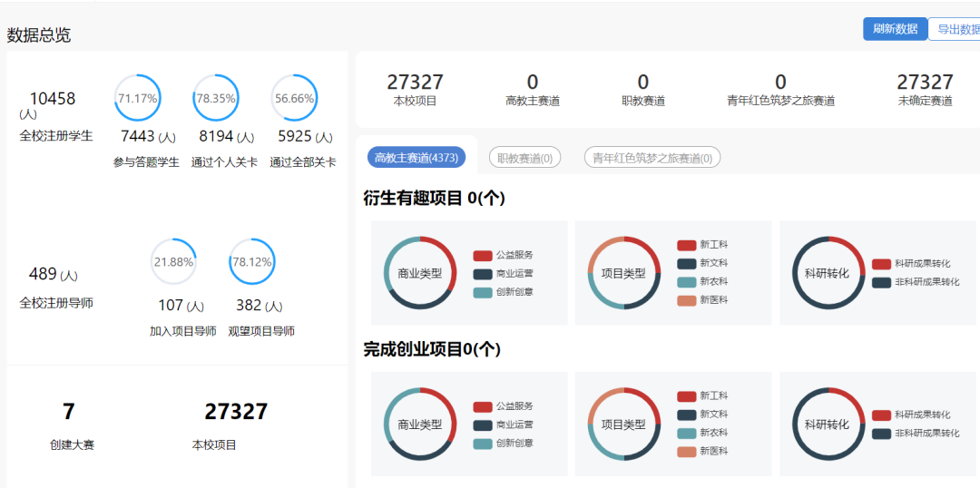Toggle 公益服务 legend swatch in 衍生有趣项目
980x488 pixels.
point(483,255)
